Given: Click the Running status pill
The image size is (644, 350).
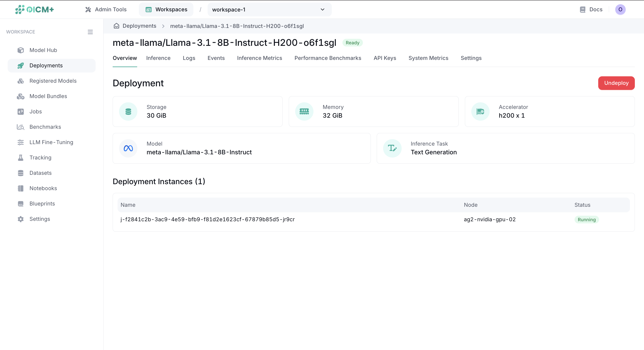Looking at the screenshot, I should click(587, 219).
